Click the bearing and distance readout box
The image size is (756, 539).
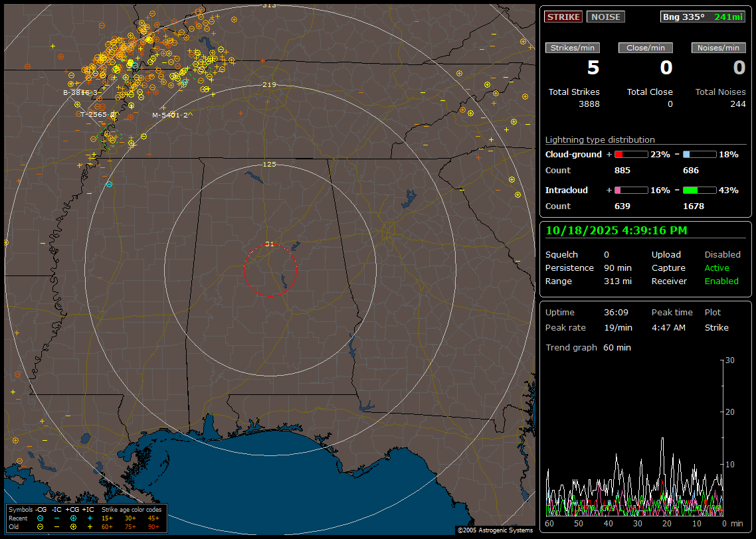[x=703, y=17]
